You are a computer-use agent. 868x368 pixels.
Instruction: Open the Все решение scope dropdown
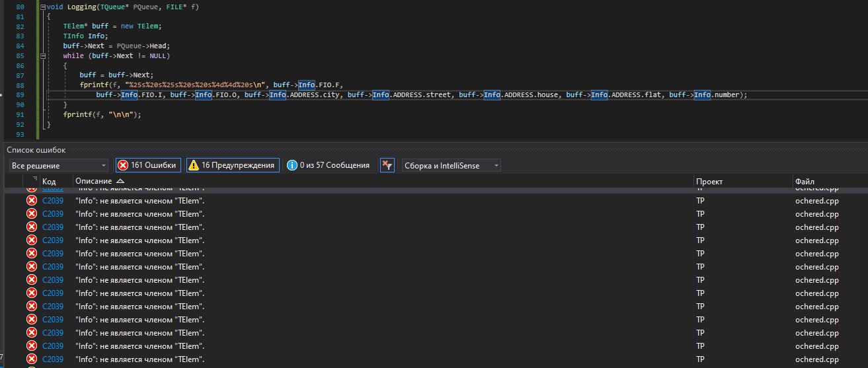point(58,165)
